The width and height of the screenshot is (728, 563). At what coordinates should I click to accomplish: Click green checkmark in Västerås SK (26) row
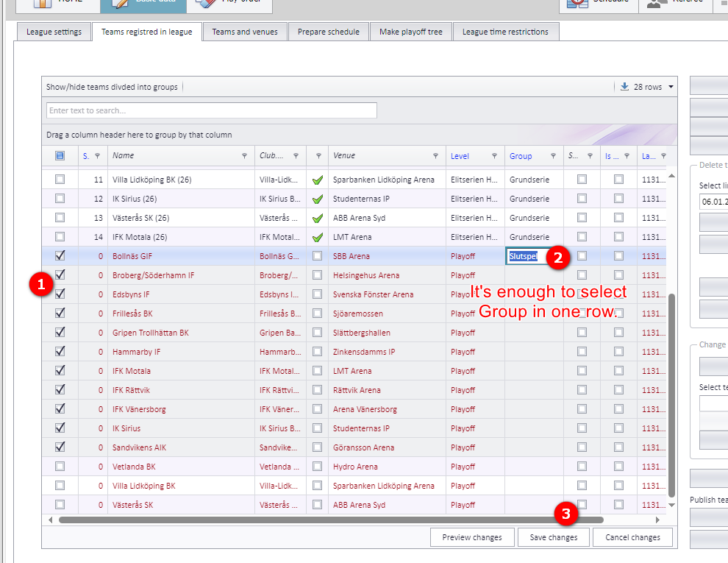[318, 218]
